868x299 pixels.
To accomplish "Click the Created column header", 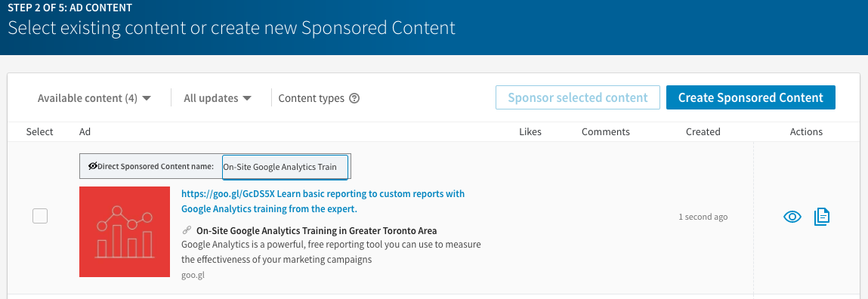I will click(703, 132).
